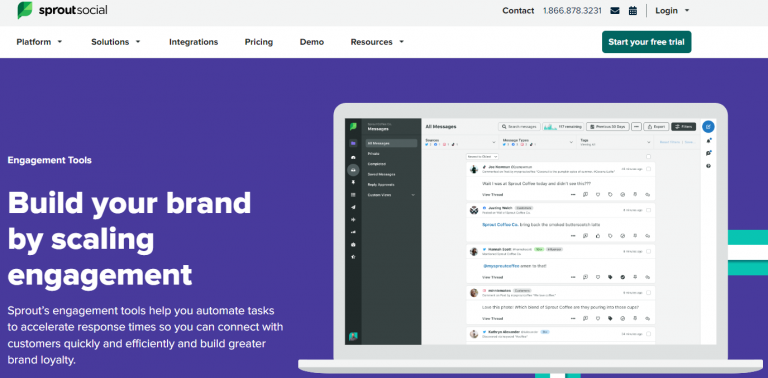Click the Search messages field
The width and height of the screenshot is (768, 378).
[519, 127]
